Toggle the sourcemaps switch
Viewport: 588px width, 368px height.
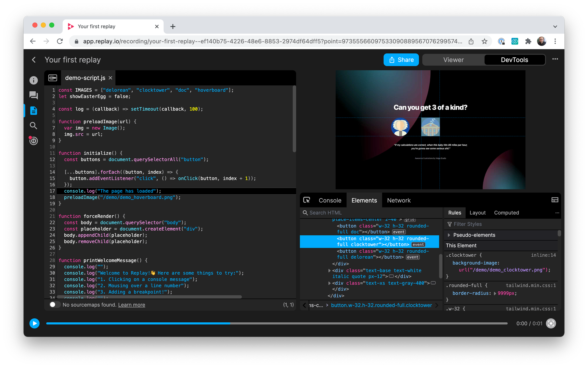55,305
